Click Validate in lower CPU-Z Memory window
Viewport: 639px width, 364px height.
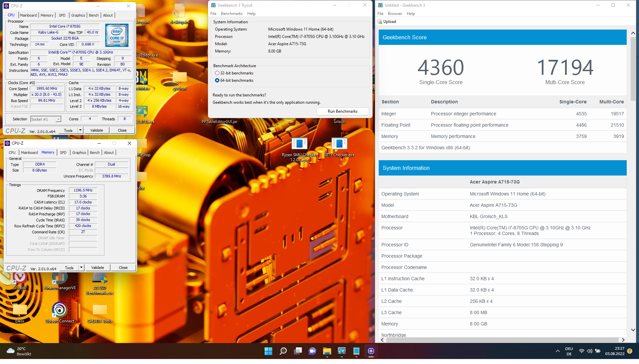click(x=98, y=268)
